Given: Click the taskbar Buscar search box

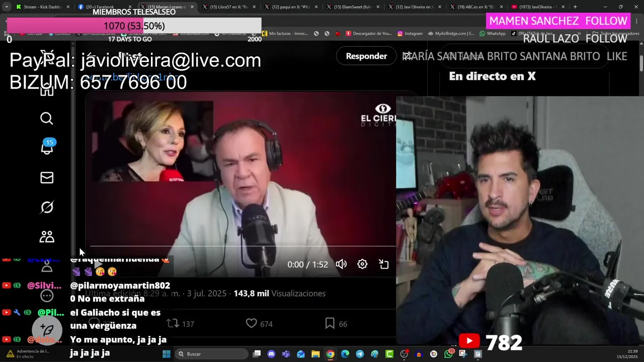Looking at the screenshot, I should (212, 354).
